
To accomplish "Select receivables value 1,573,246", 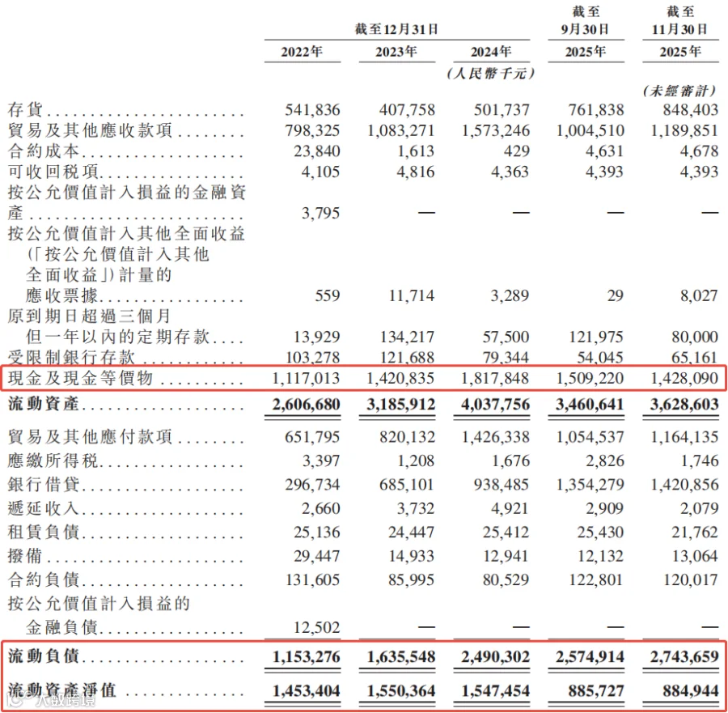I will pos(495,130).
